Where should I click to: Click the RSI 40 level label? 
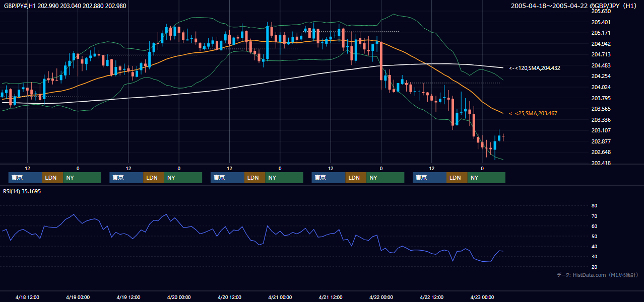tap(594, 247)
